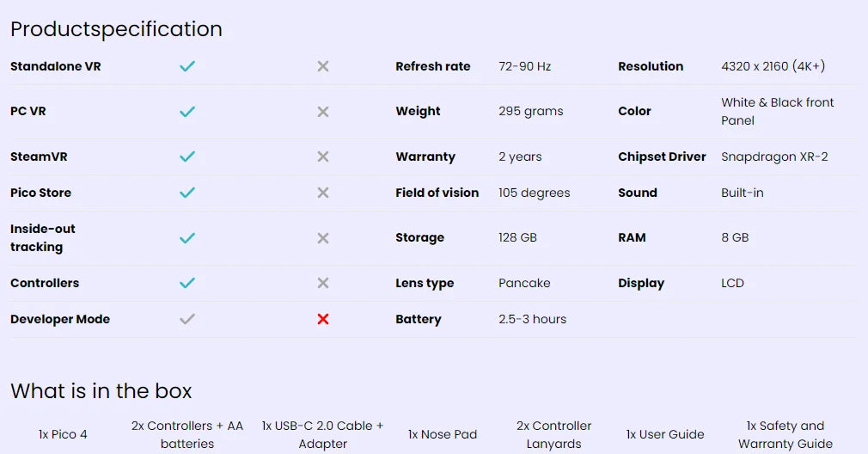Viewport: 868px width, 454px height.
Task: Click the Refresh rate label
Action: 432,66
